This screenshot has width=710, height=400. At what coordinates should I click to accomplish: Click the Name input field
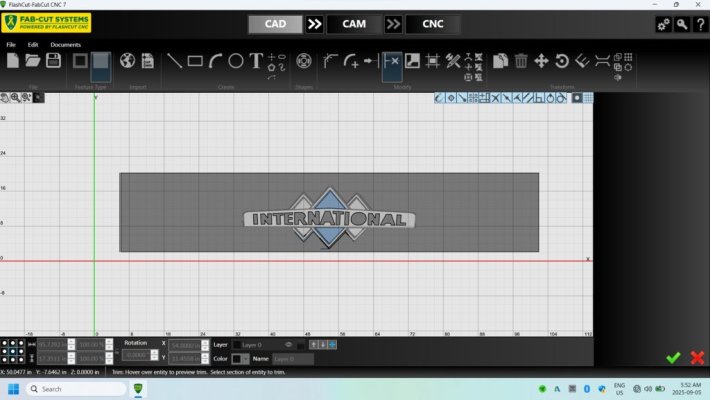point(293,359)
